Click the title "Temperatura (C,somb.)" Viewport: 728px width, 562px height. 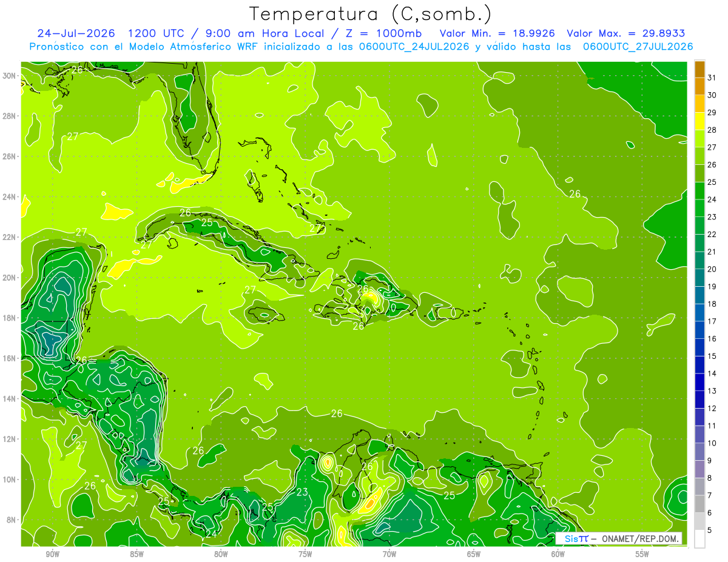pos(370,14)
